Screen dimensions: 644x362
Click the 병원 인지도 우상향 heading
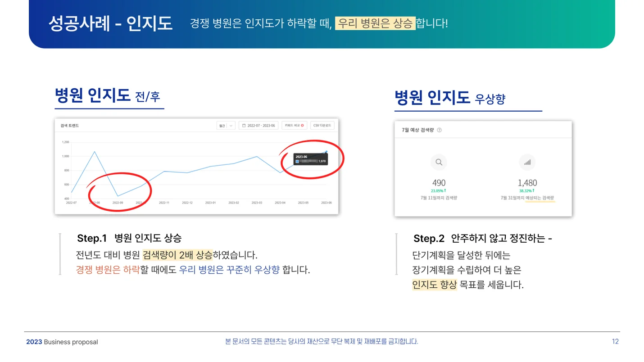(449, 98)
